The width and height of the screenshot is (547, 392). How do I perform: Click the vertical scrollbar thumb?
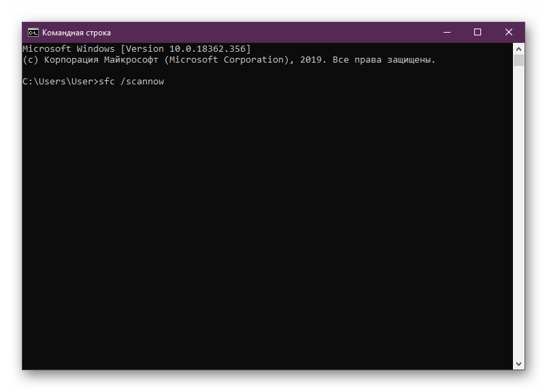(x=518, y=61)
